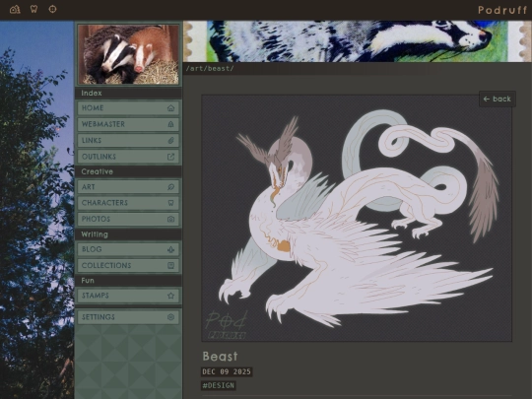Click the Creative section header

tap(97, 171)
